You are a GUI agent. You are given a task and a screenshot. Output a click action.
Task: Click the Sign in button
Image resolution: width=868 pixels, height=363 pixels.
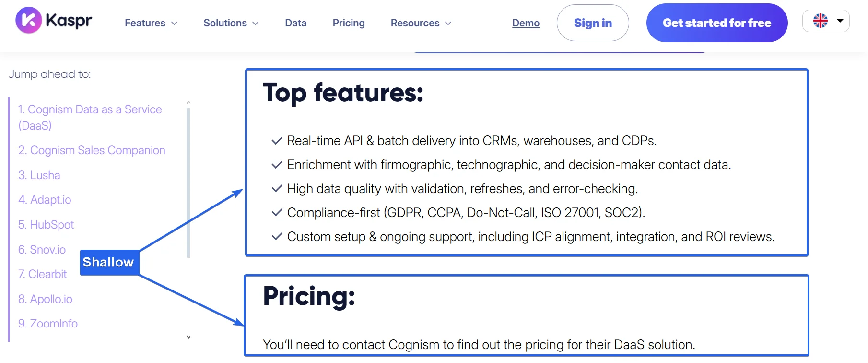pyautogui.click(x=593, y=23)
